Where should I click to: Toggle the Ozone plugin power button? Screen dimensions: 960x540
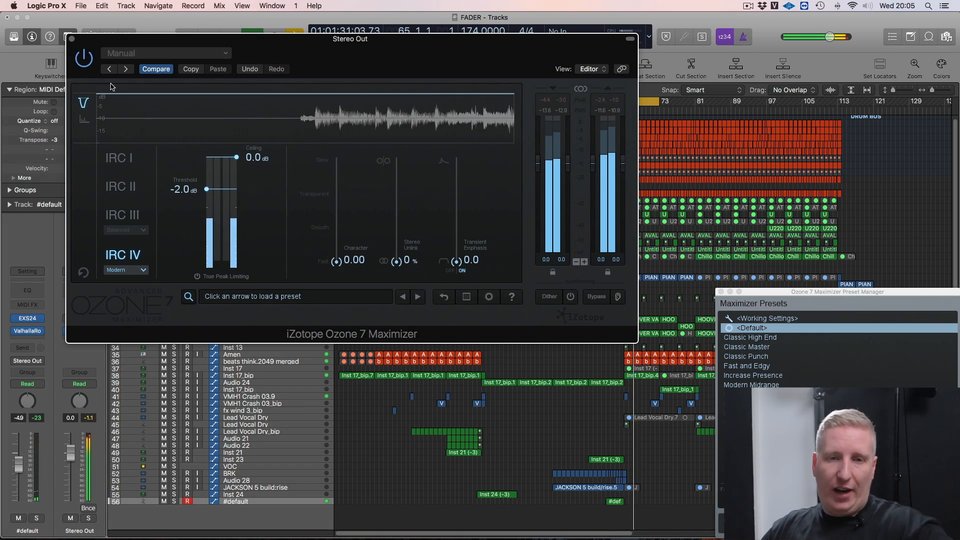84,58
